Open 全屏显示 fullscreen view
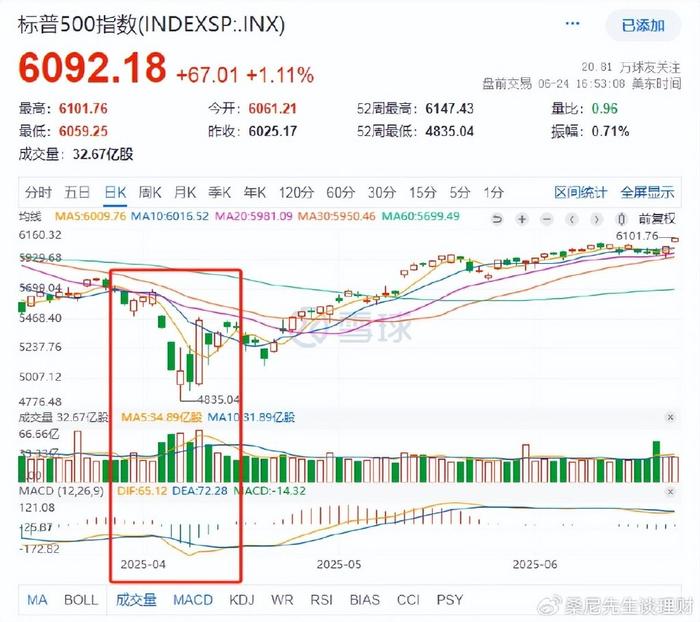 click(x=647, y=192)
